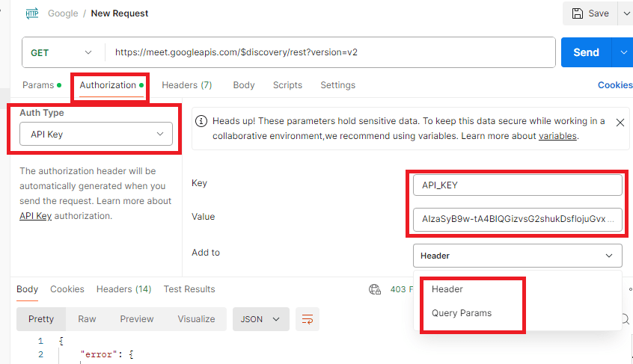The height and width of the screenshot is (364, 633).
Task: Dismiss the heads-up banner
Action: coord(620,123)
